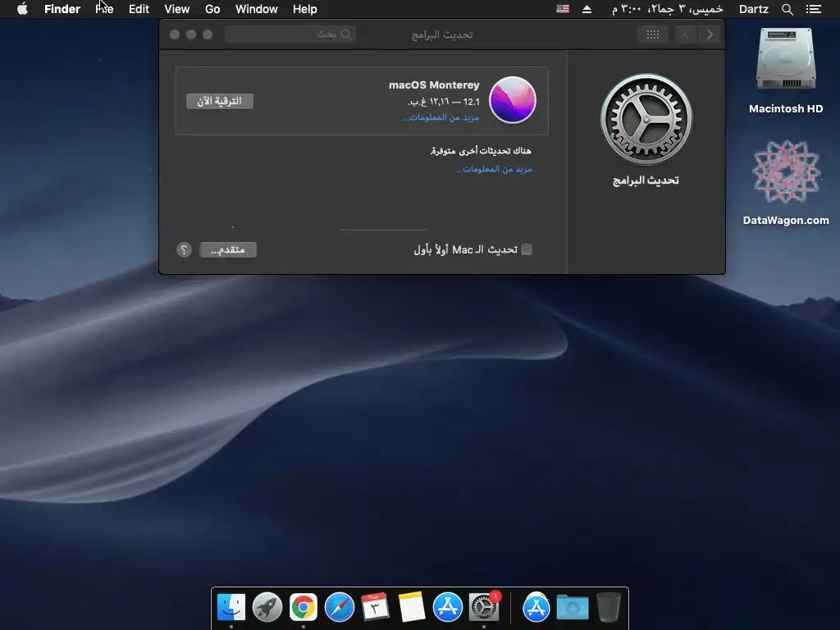Open Calendar from the Dock

click(x=375, y=607)
